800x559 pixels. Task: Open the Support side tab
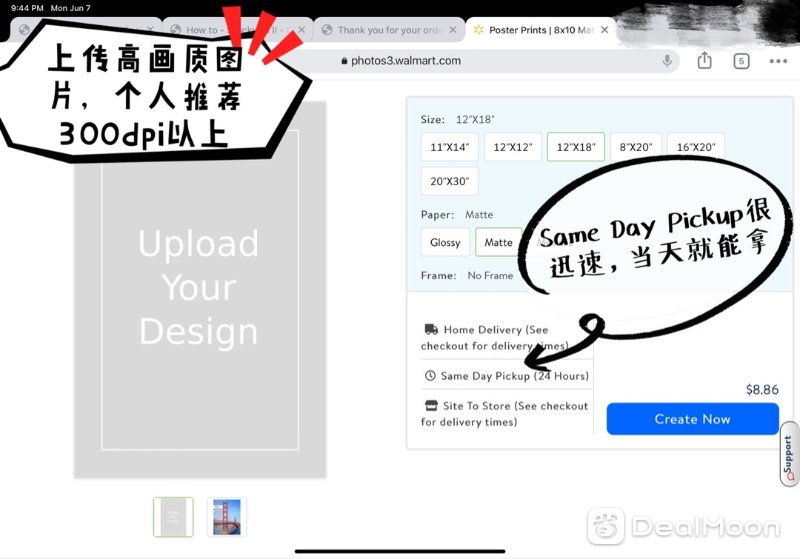point(790,454)
